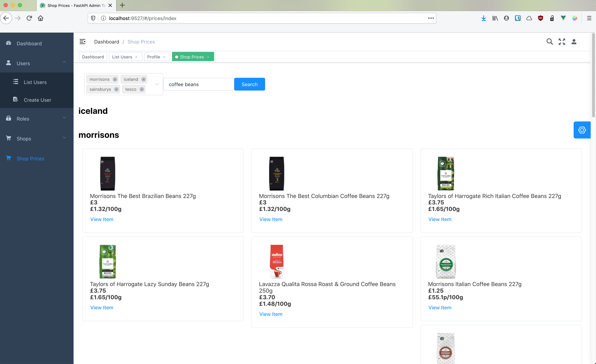Click the coffee beans search field

point(198,84)
